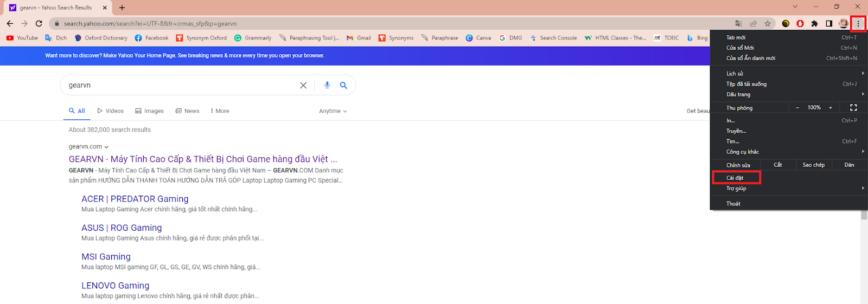Open Cài đặt in Chrome menu
This screenshot has width=868, height=304.
(789, 178)
